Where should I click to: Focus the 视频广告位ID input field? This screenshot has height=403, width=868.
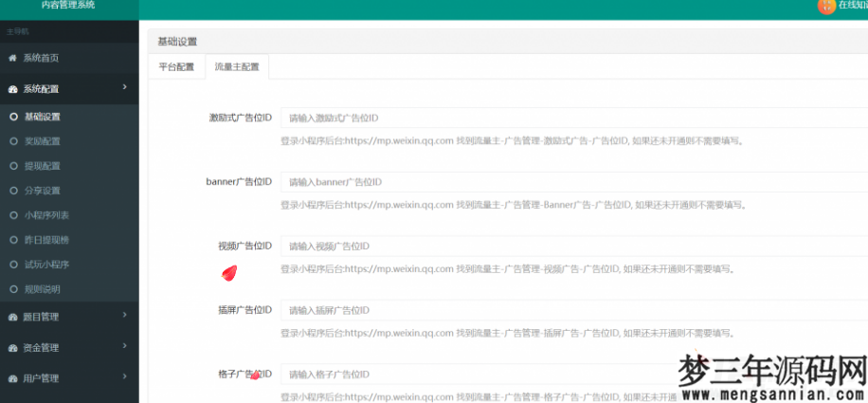click(x=574, y=247)
